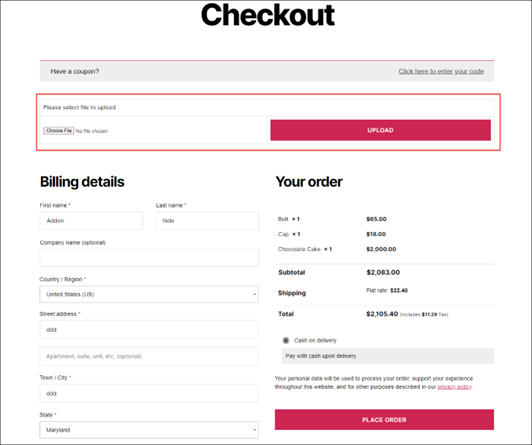This screenshot has width=532, height=445.
Task: Click the Belt item in order list
Action: click(283, 219)
